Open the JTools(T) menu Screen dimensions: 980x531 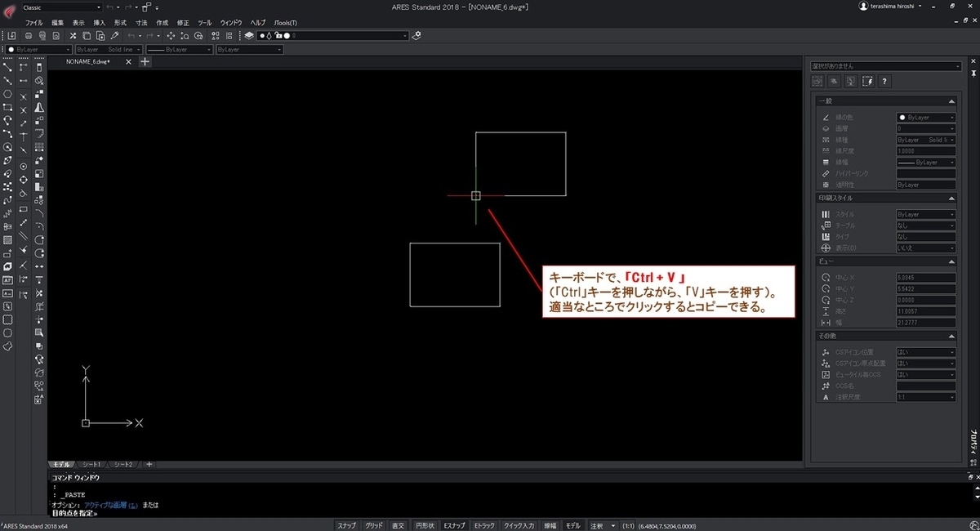[x=285, y=22]
